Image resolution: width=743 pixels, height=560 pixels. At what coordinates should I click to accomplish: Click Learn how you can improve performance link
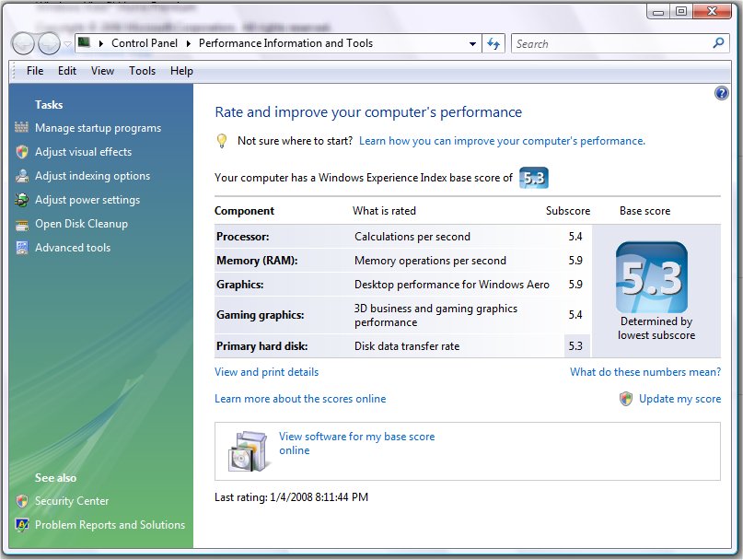click(x=502, y=141)
